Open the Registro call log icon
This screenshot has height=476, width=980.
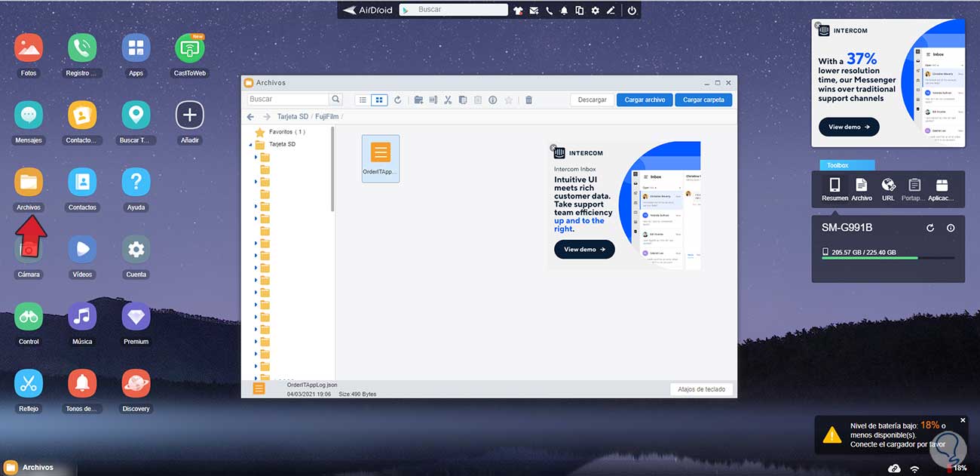coord(82,48)
